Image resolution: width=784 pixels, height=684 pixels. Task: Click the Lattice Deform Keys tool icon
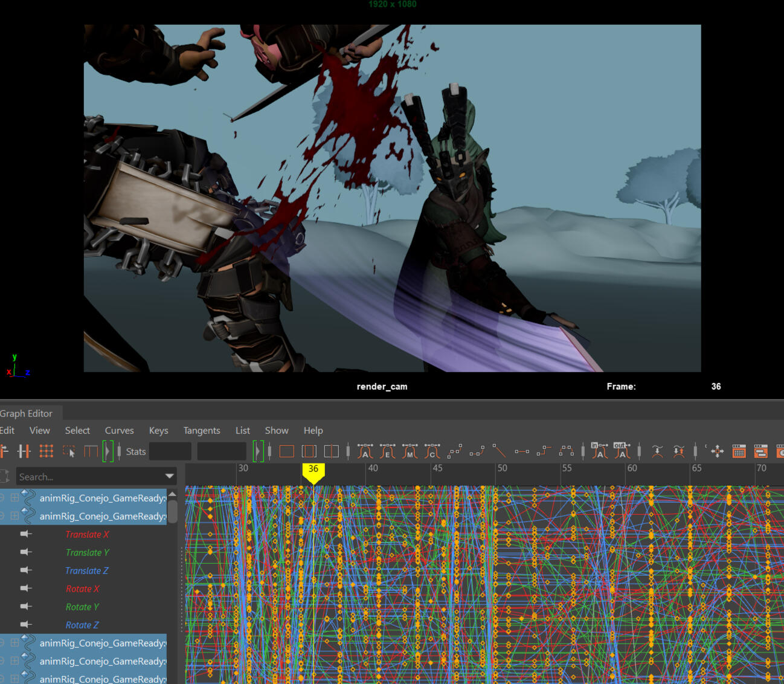(47, 451)
